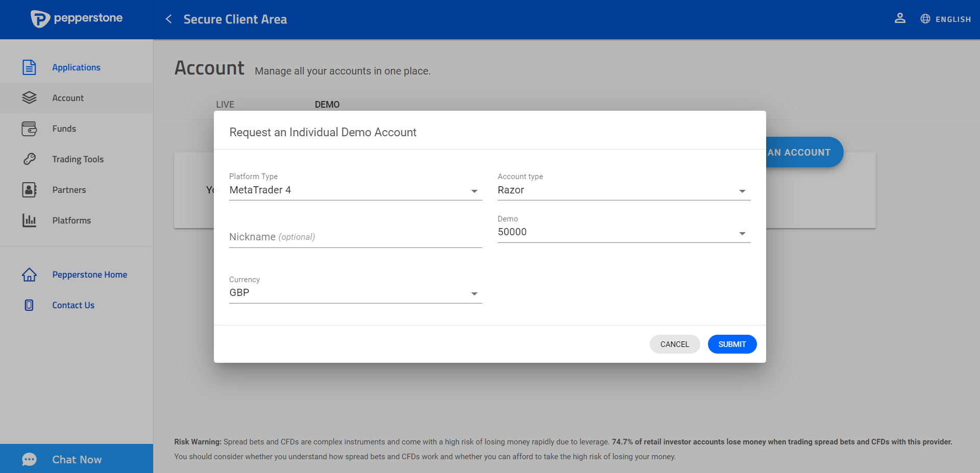
Task: Click the Pepperstone Home house icon
Action: click(x=29, y=275)
